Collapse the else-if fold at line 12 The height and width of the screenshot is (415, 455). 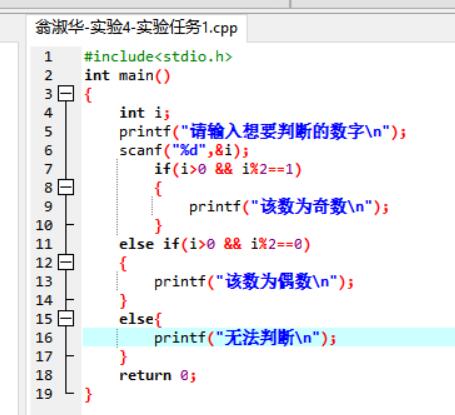(66, 262)
